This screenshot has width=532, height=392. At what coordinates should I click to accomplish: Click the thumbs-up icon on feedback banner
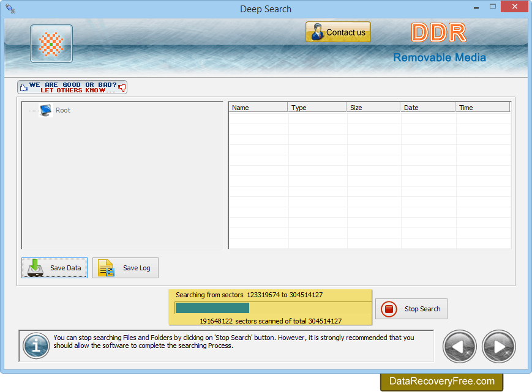coord(23,87)
